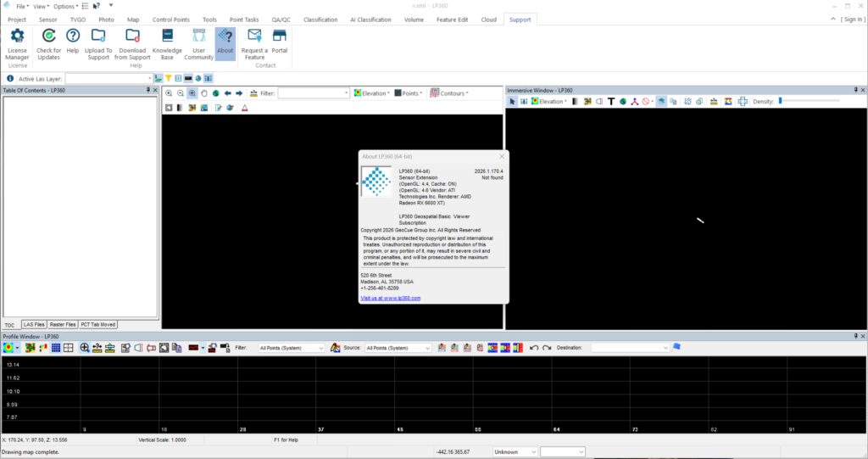Open the support Portal
Image resolution: width=868 pixels, height=459 pixels.
[280, 42]
